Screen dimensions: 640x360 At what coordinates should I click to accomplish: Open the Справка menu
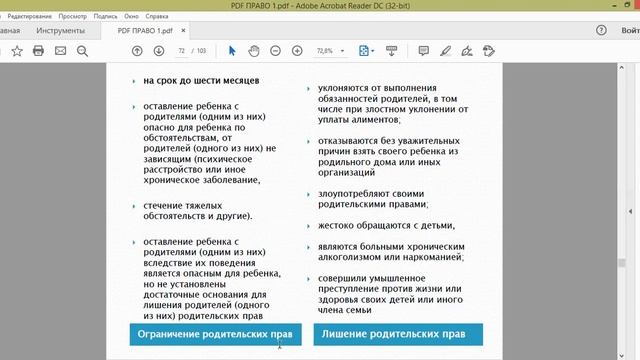coord(157,16)
